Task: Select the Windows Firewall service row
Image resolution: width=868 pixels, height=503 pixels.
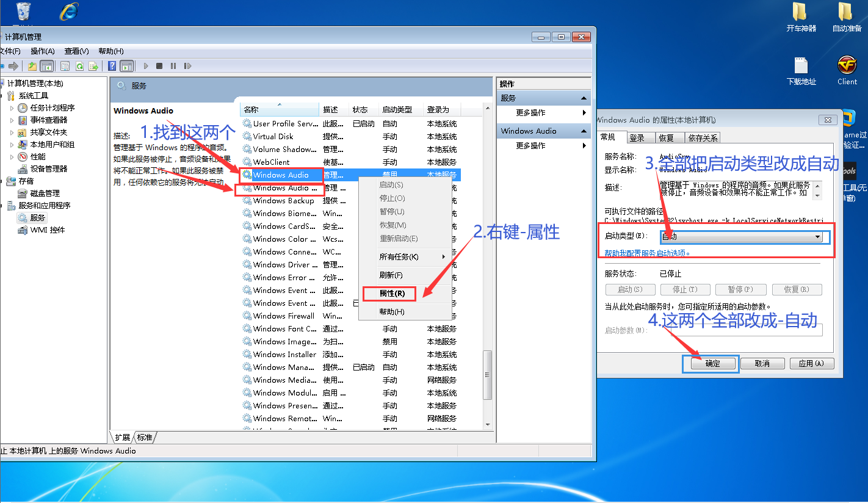Action: [x=350, y=316]
